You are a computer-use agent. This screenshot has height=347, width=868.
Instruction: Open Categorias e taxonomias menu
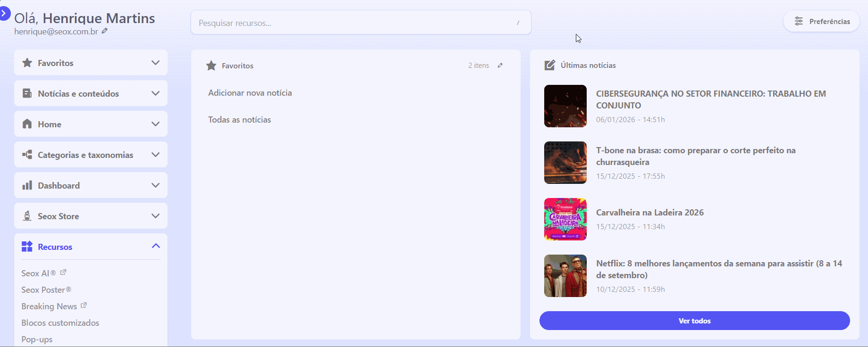pos(155,155)
